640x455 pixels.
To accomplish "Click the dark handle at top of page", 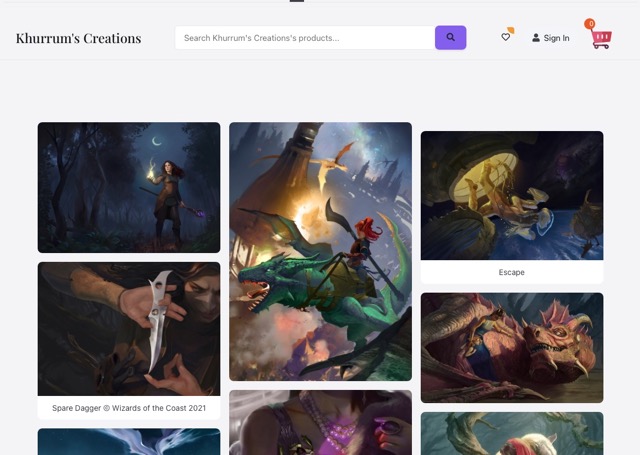I will pyautogui.click(x=297, y=1).
